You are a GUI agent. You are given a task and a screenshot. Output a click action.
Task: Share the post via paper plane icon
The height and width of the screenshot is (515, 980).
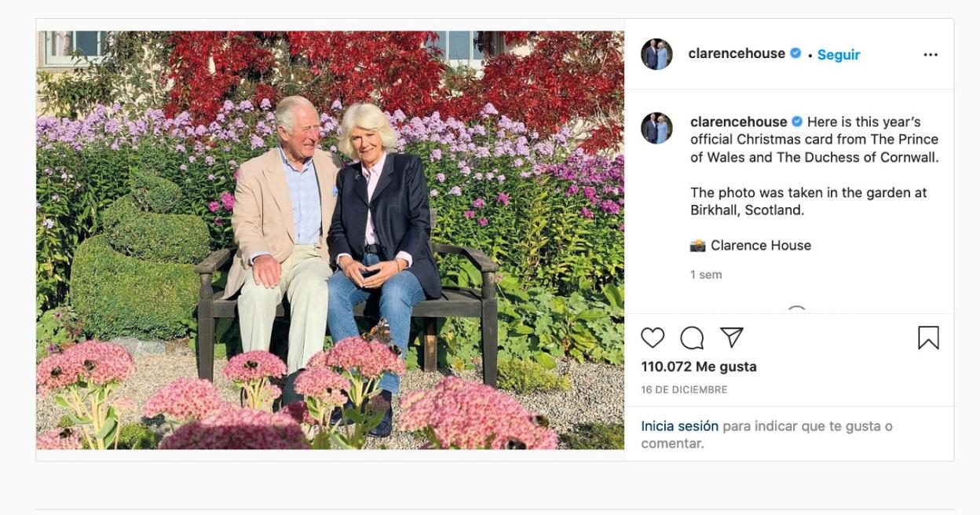point(732,338)
